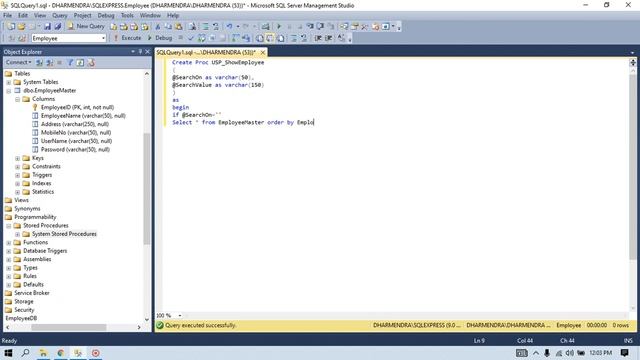Open the Tools menu

click(x=127, y=16)
